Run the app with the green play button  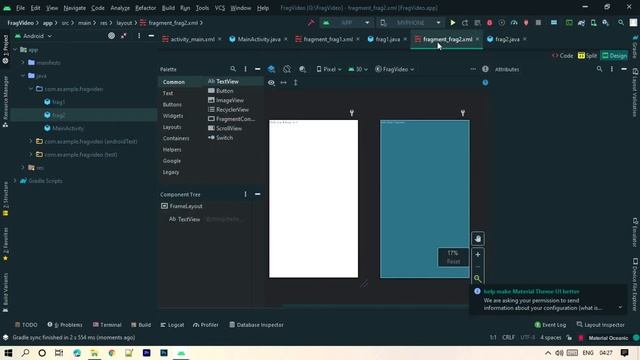click(x=453, y=23)
